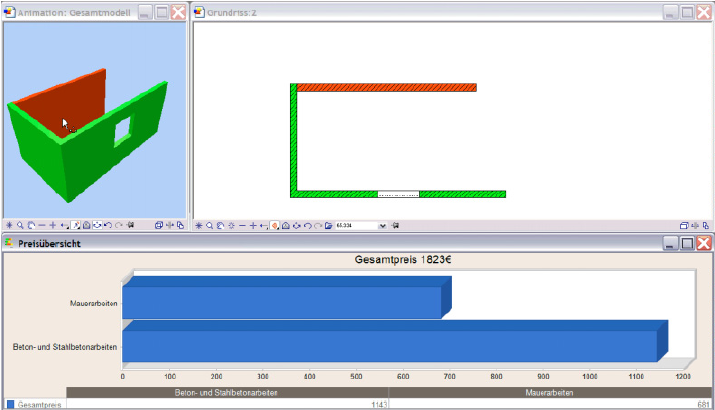Click the undo arrow in Animation toolbar
This screenshot has width=715, height=410.
(x=108, y=226)
